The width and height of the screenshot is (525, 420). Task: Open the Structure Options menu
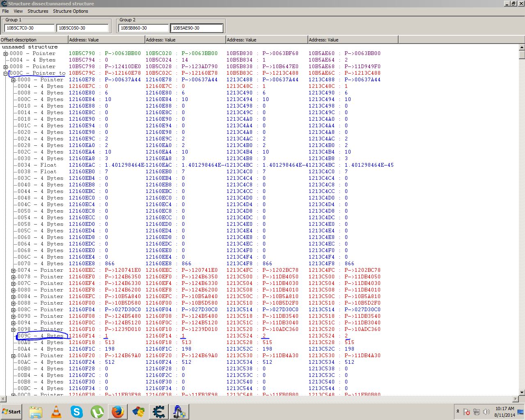point(70,11)
